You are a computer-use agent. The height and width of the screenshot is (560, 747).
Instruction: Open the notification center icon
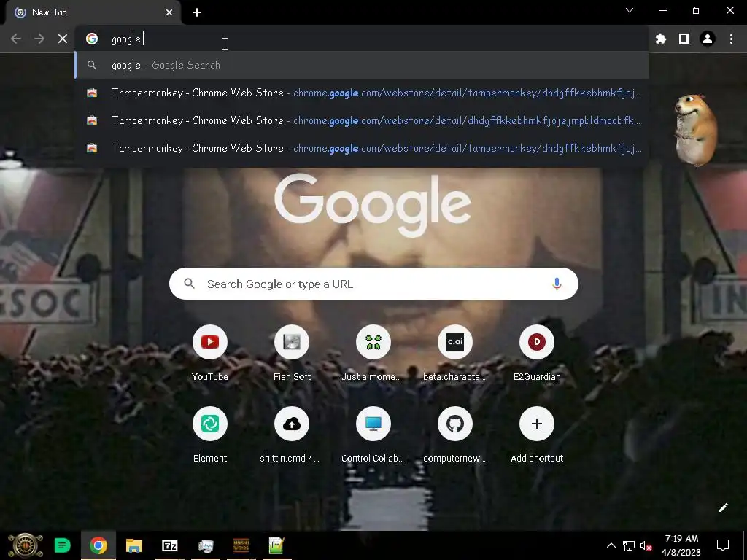(x=723, y=545)
